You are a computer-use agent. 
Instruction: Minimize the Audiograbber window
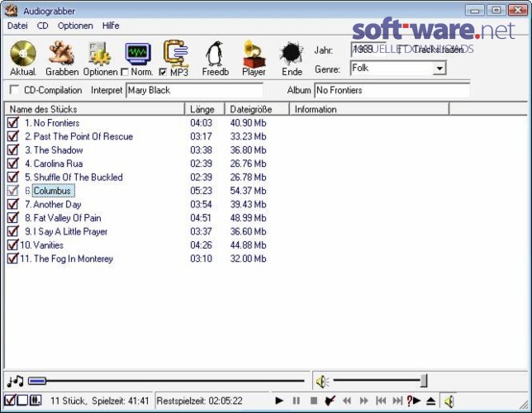[475, 10]
